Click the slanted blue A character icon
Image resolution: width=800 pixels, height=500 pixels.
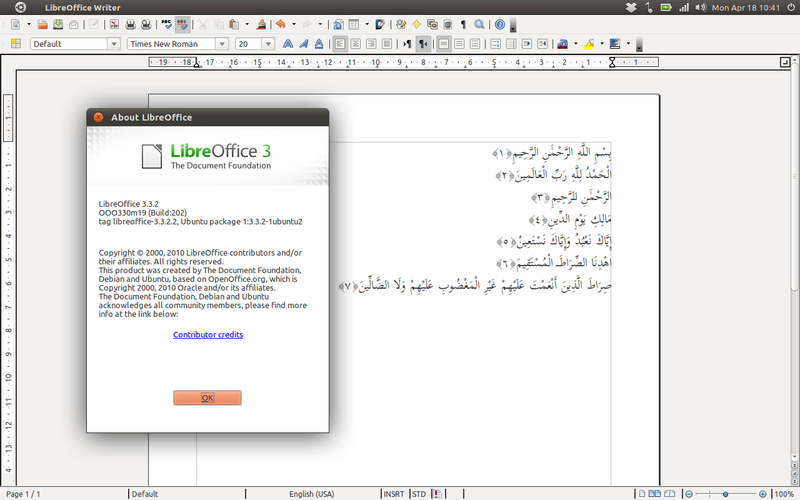coord(304,44)
